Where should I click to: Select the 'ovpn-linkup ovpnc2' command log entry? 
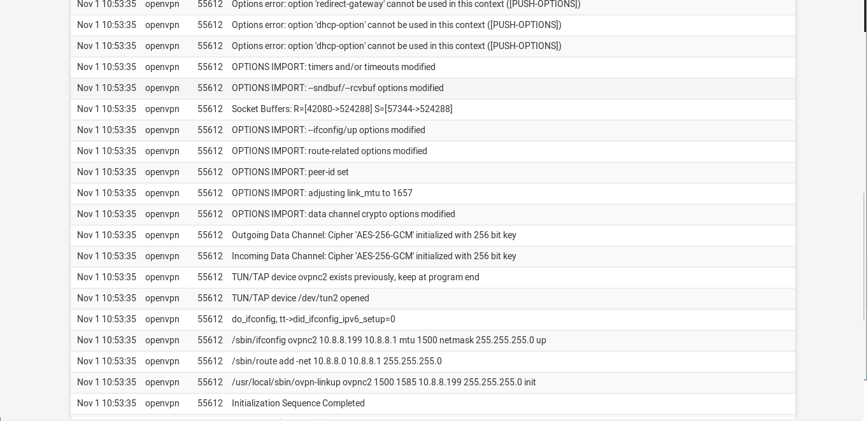pos(383,382)
